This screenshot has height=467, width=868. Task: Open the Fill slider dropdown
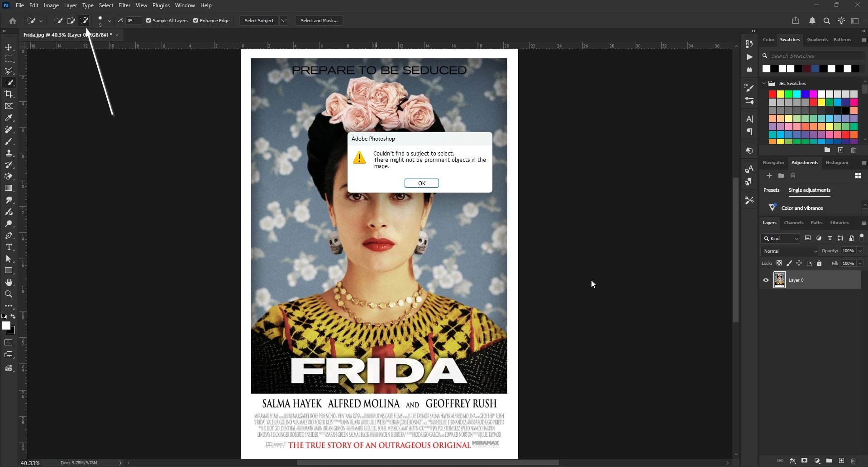click(860, 263)
